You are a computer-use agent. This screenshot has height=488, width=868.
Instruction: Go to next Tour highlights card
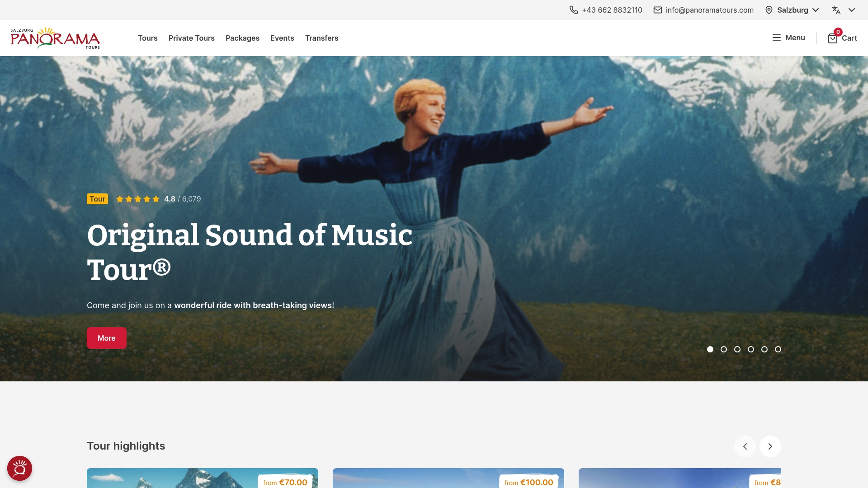(x=770, y=446)
